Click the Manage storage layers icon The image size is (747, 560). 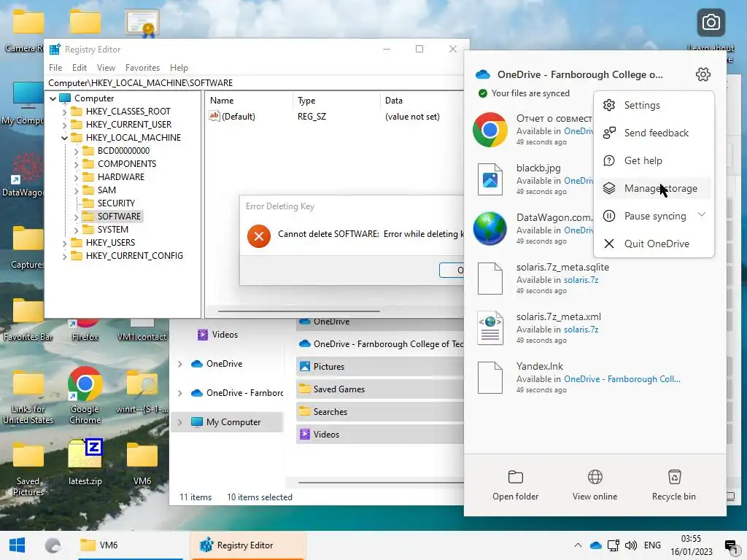pos(609,188)
